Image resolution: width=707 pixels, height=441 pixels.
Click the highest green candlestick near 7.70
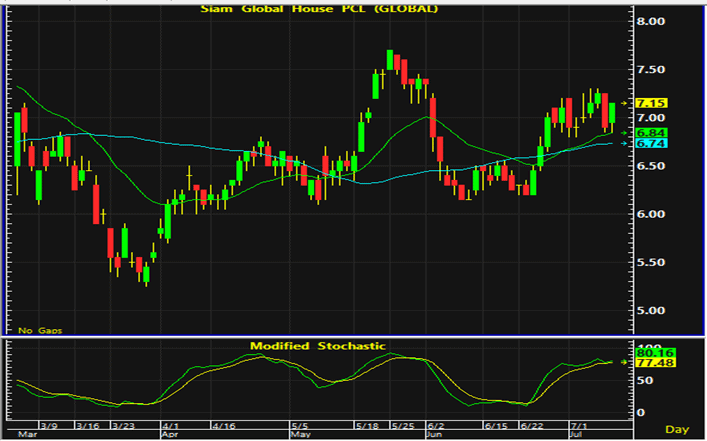tap(390, 60)
